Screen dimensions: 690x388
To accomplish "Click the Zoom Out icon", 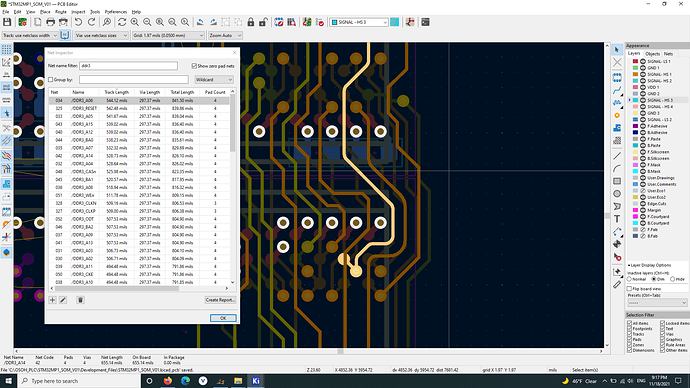I will (147, 22).
